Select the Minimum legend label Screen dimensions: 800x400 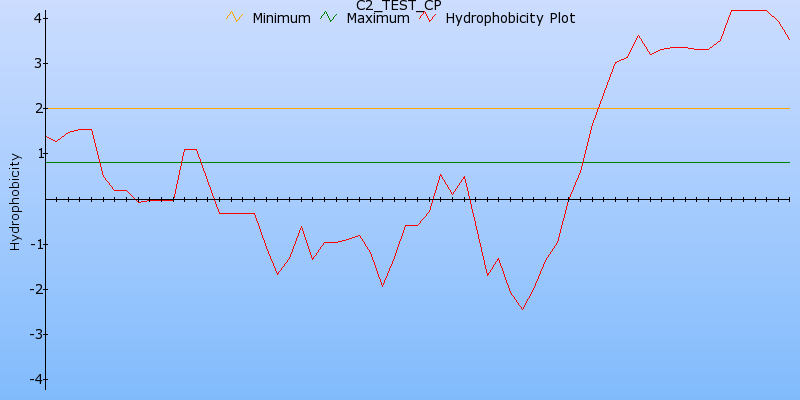point(281,18)
